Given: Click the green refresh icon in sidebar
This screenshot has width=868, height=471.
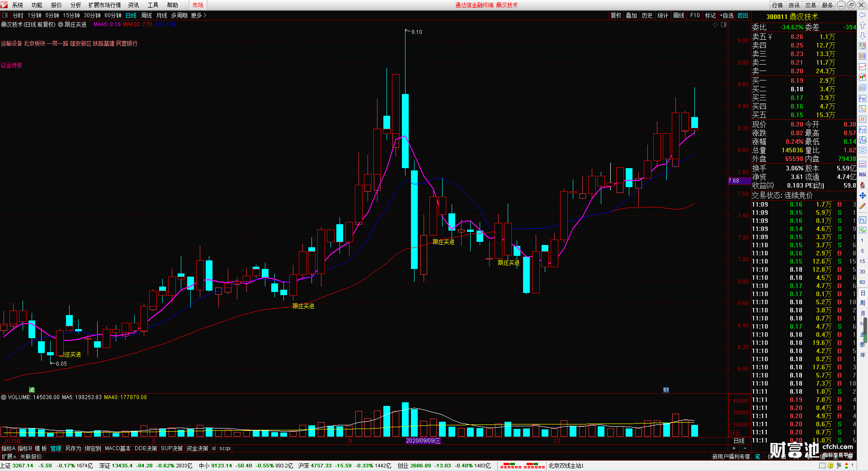Looking at the screenshot, I should pos(862,230).
